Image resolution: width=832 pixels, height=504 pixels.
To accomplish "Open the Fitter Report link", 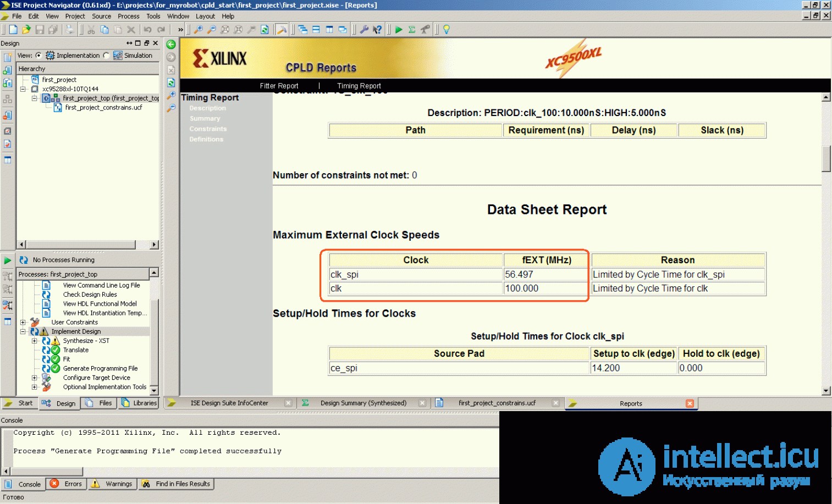I will [x=279, y=86].
